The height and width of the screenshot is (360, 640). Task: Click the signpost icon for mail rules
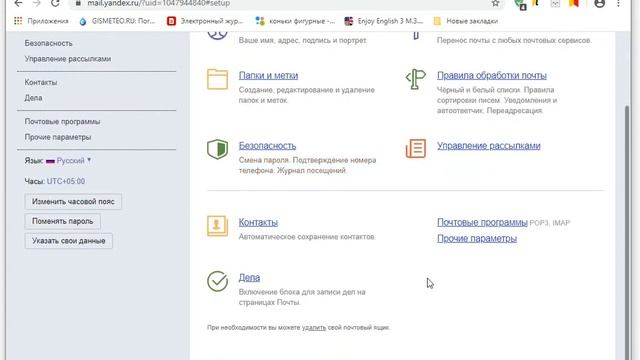click(x=416, y=79)
